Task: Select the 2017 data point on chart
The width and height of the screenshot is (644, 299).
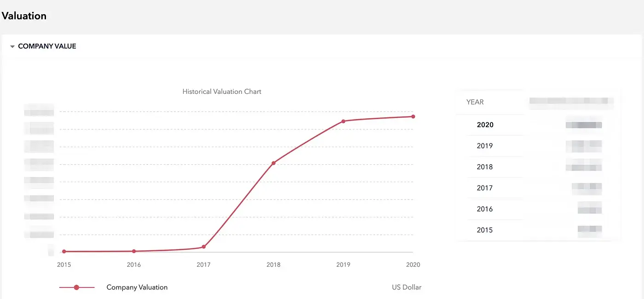Action: coord(204,247)
